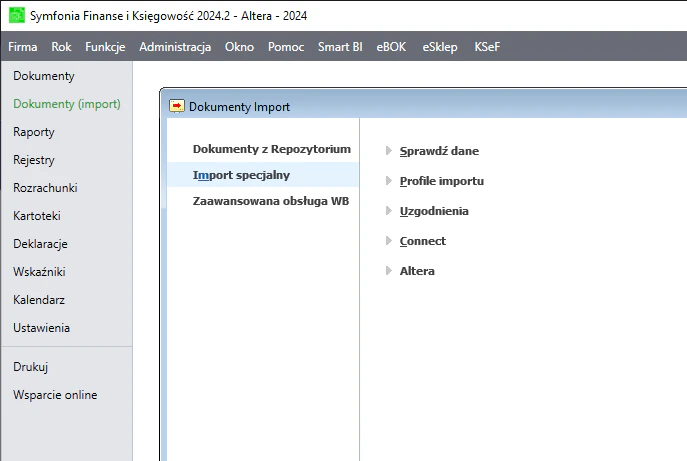Open Kalendarz from sidebar
This screenshot has width=687, height=461.
(x=39, y=300)
